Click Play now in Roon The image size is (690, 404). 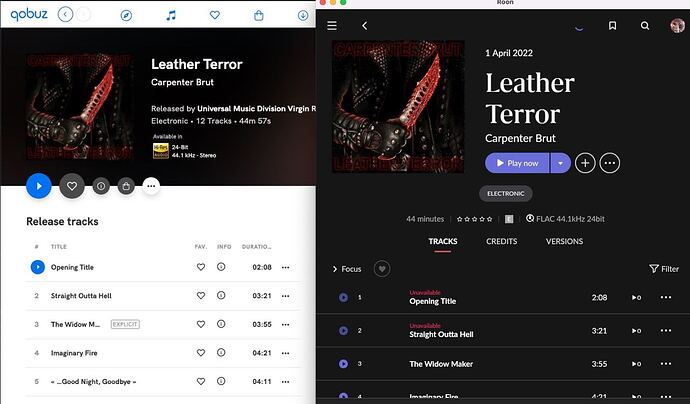(517, 163)
